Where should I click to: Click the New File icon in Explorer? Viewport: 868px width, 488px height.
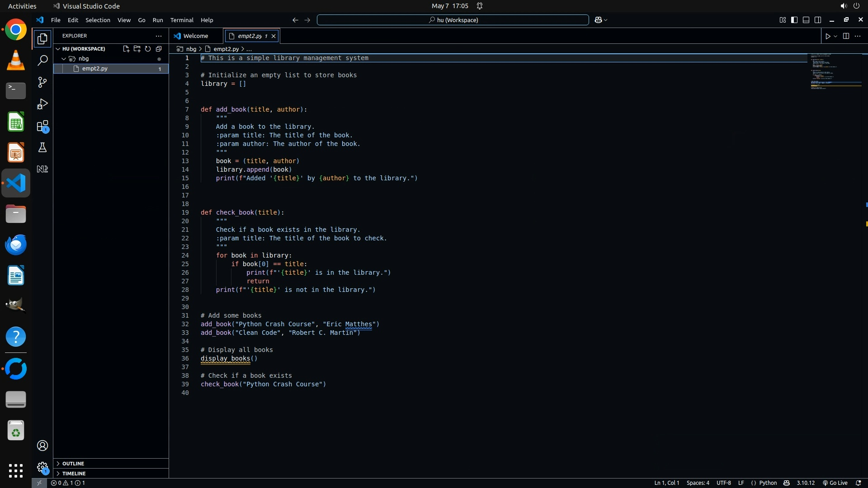pyautogui.click(x=126, y=49)
